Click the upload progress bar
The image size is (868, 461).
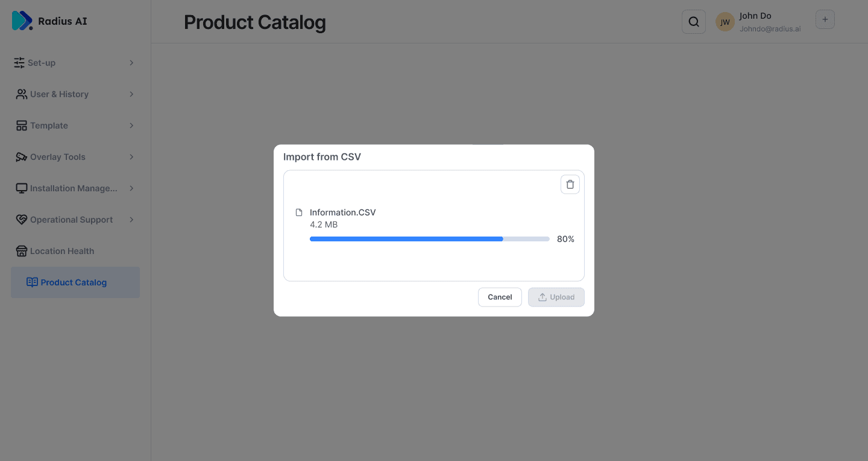429,239
